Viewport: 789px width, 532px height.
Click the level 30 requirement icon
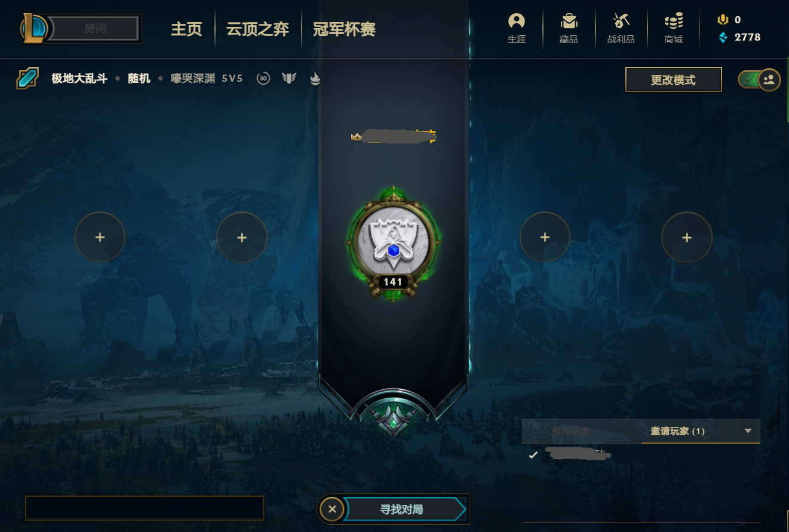point(263,78)
